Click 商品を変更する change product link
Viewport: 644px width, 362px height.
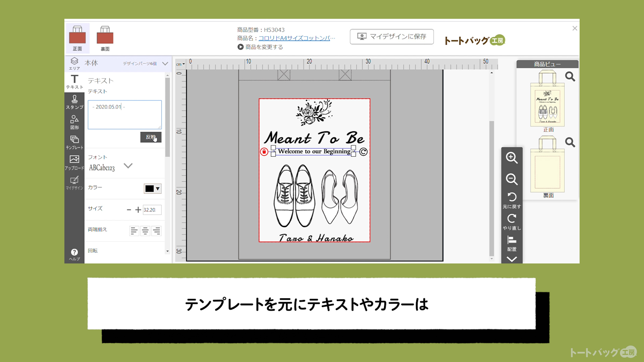point(260,47)
